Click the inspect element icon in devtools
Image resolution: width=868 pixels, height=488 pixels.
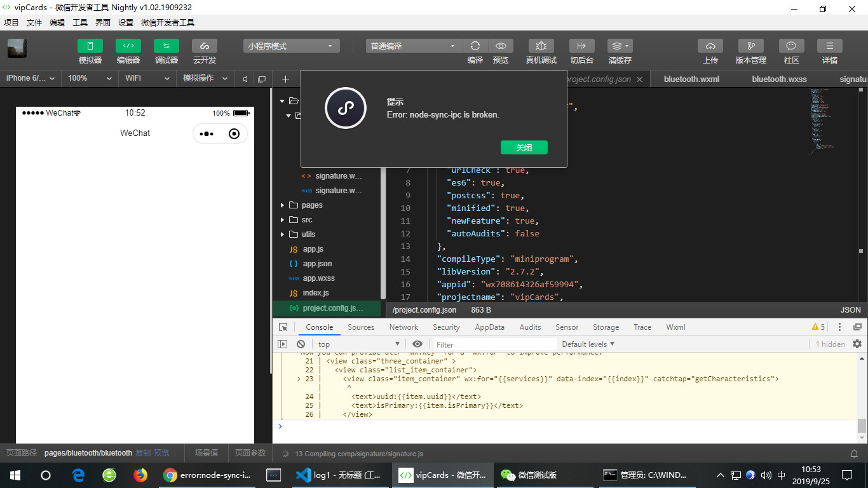click(x=283, y=327)
